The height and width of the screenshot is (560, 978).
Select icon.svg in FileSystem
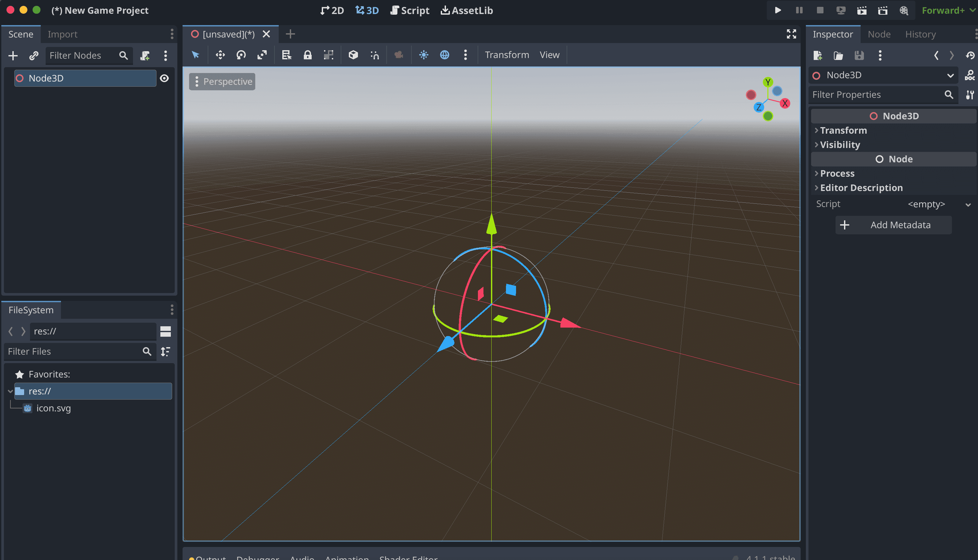pyautogui.click(x=53, y=408)
